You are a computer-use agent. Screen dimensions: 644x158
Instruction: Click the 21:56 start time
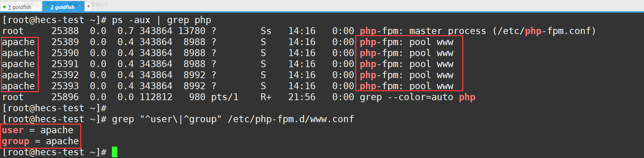pyautogui.click(x=302, y=97)
